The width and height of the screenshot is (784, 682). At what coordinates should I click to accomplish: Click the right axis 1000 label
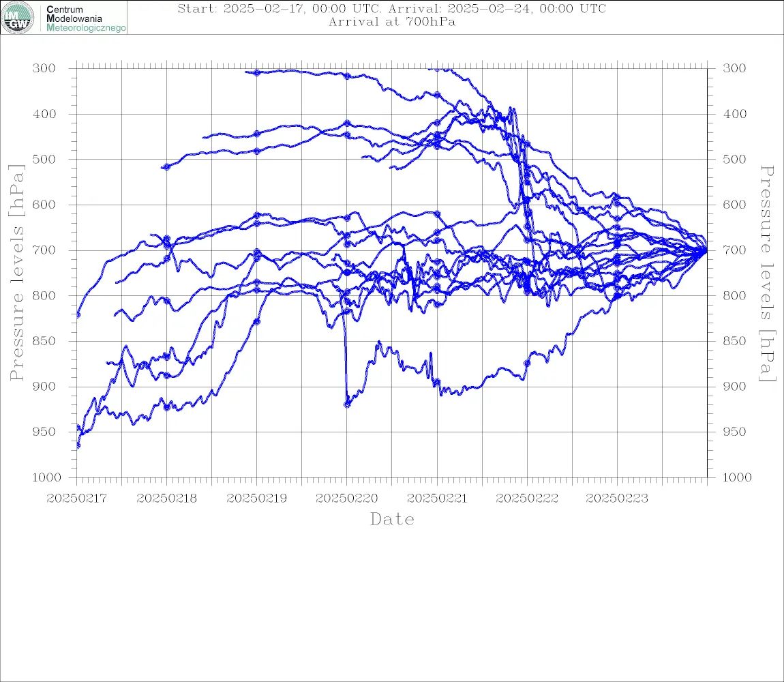pyautogui.click(x=737, y=477)
